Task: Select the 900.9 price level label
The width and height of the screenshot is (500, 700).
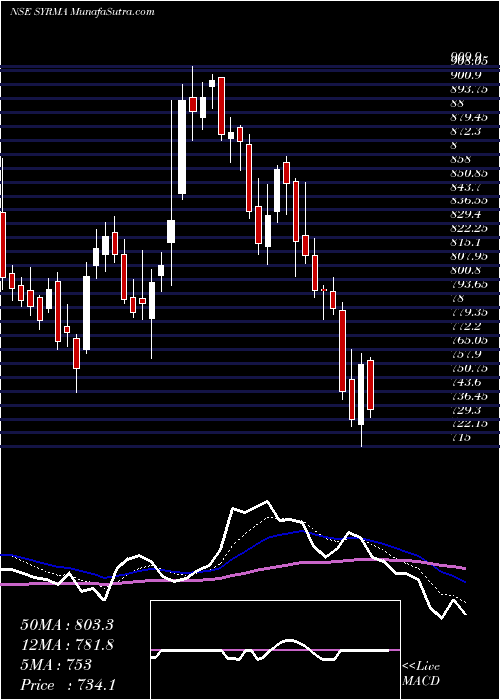Action: tap(468, 75)
